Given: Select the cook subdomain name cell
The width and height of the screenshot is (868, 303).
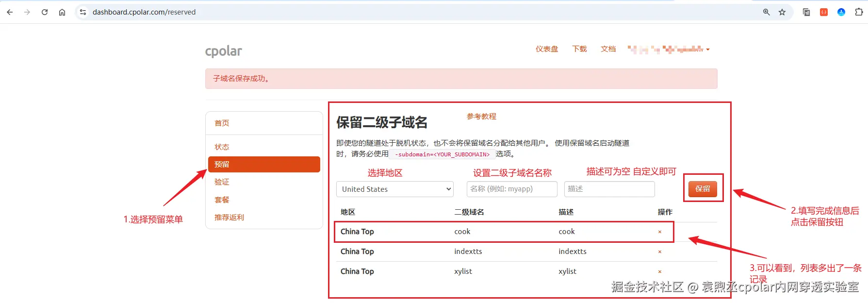Looking at the screenshot, I should (462, 232).
